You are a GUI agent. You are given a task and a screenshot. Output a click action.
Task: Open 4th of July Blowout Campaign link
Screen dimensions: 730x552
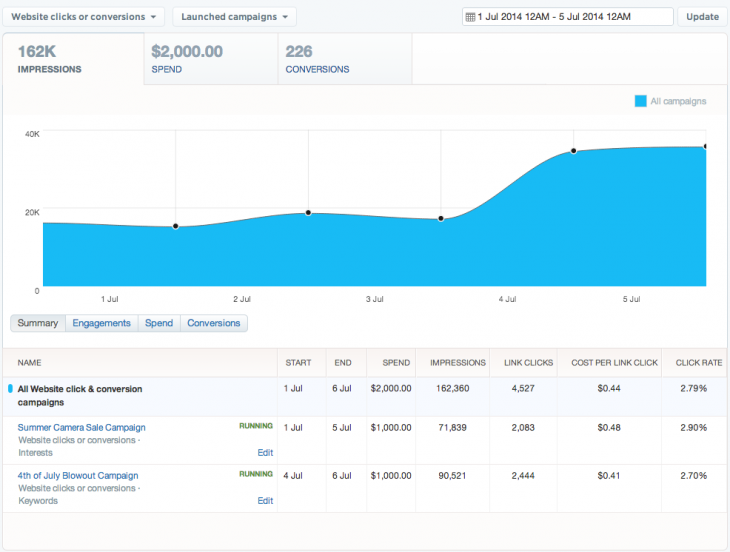click(x=78, y=476)
